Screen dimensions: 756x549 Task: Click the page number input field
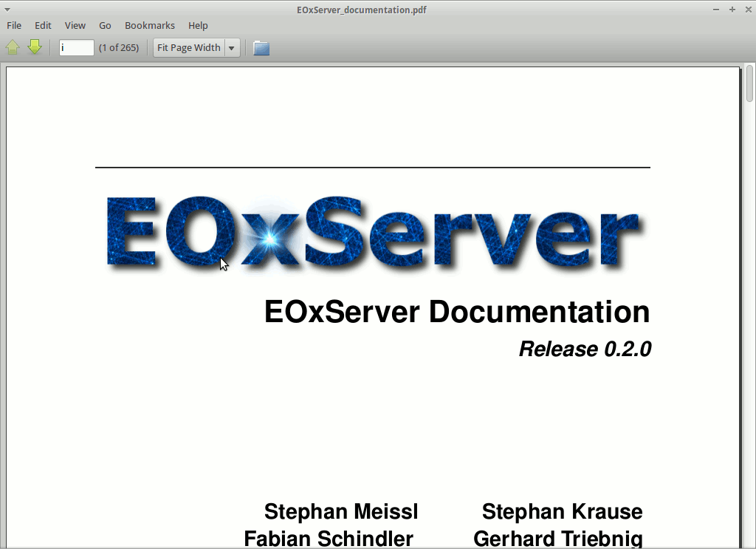[x=76, y=48]
